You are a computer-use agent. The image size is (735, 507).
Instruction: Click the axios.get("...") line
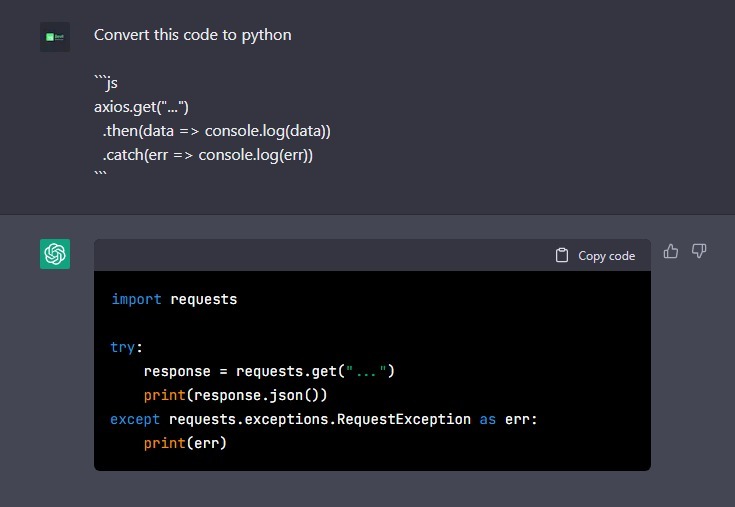pos(141,107)
